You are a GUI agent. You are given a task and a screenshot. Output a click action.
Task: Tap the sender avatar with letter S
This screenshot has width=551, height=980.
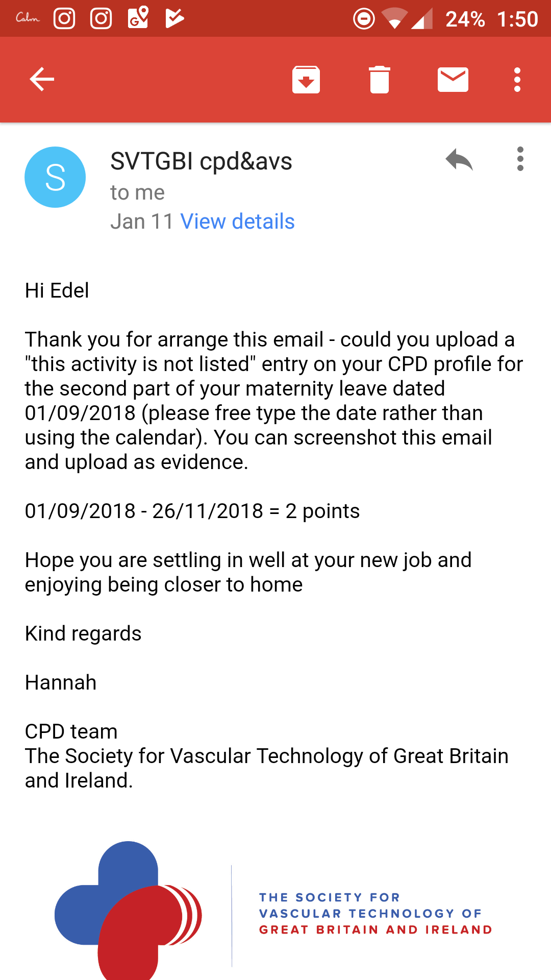pyautogui.click(x=55, y=177)
